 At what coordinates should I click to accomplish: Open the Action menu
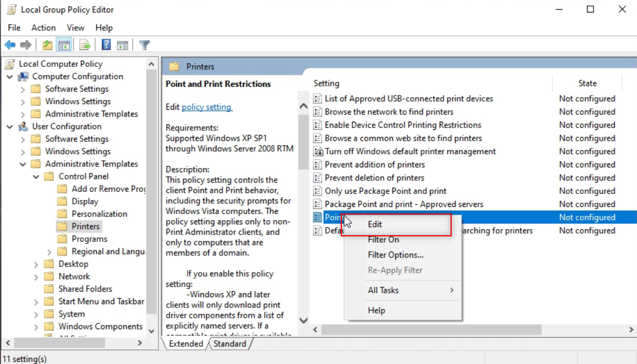[43, 28]
